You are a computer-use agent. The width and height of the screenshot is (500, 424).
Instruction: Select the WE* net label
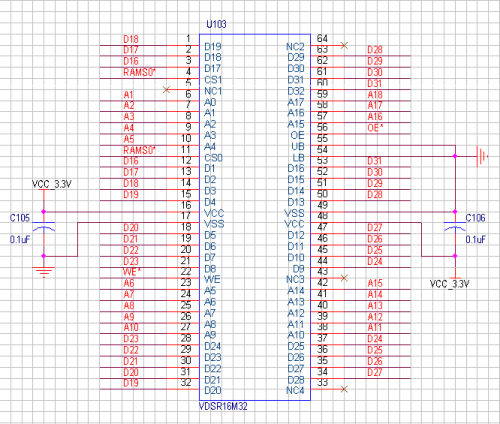point(132,272)
